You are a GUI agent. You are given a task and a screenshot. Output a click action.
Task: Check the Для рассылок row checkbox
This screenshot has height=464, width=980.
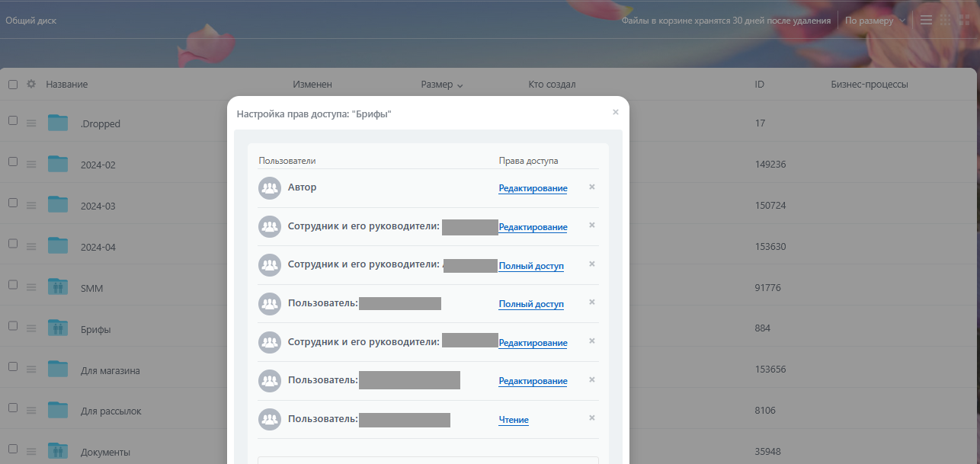13,408
